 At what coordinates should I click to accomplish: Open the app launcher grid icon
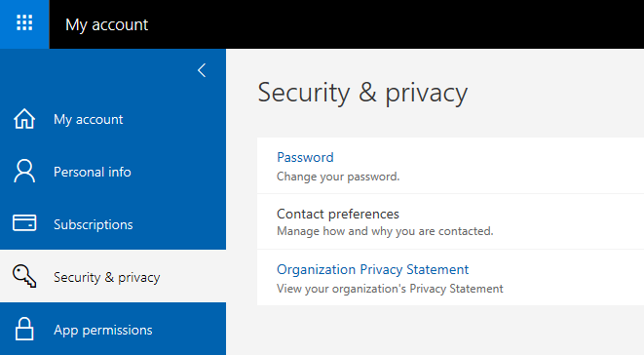[x=24, y=22]
